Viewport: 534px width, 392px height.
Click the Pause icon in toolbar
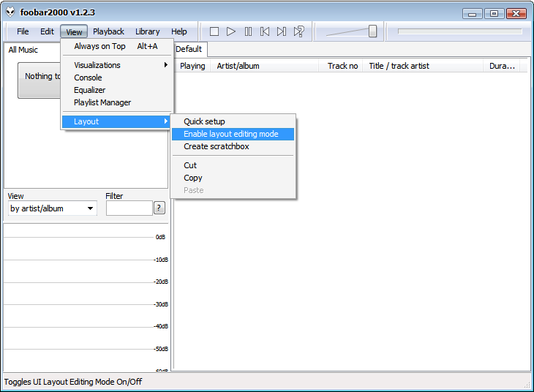coord(248,31)
